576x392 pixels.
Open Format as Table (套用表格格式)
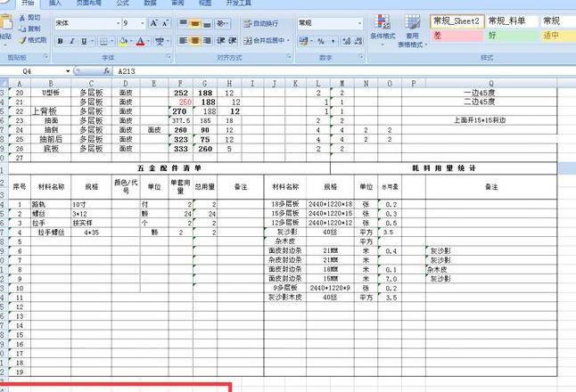(x=413, y=31)
